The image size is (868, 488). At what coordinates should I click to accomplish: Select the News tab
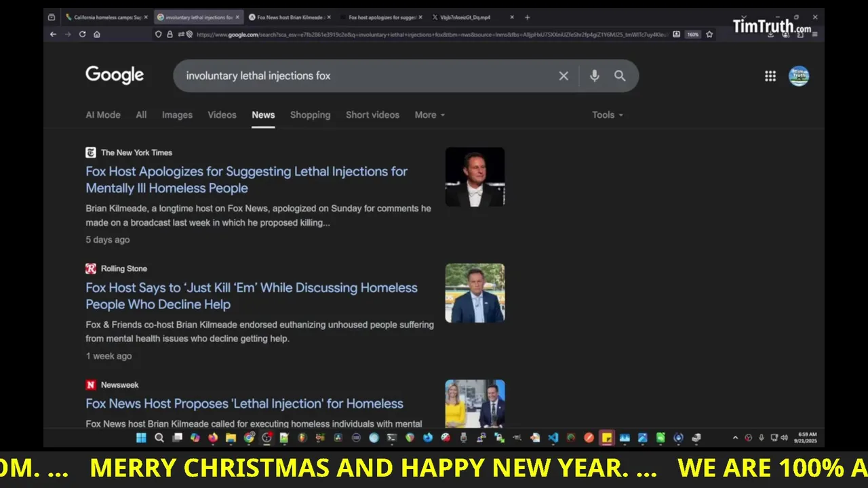263,115
